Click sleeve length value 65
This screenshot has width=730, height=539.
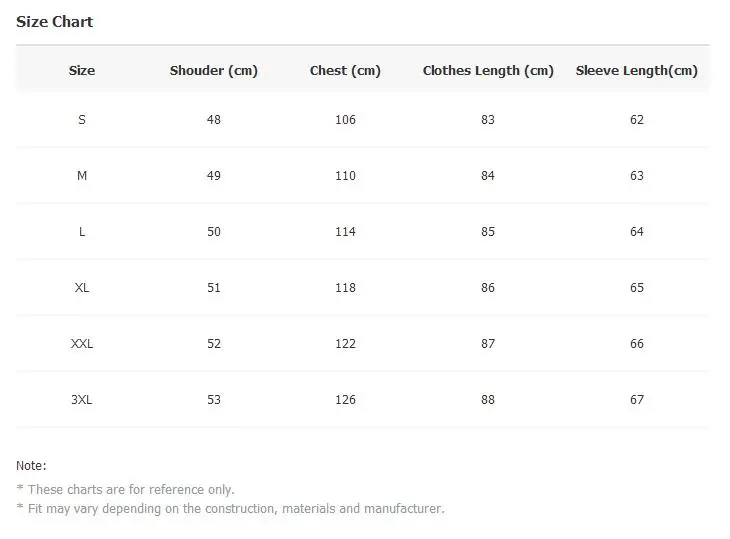pyautogui.click(x=637, y=287)
